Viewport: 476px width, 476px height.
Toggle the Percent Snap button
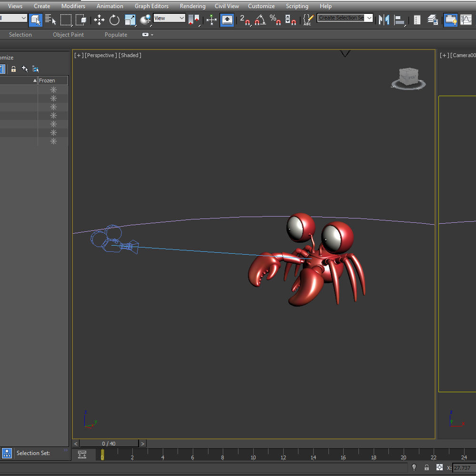point(275,20)
